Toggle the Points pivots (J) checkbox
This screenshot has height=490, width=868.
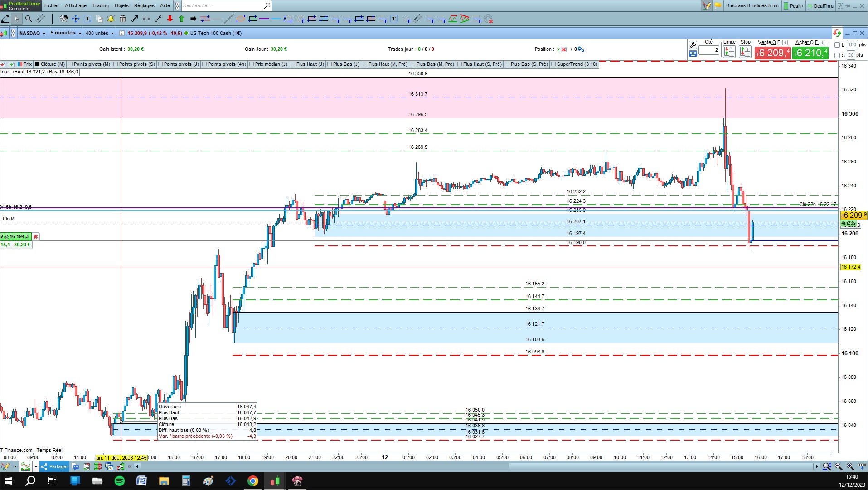tap(160, 64)
